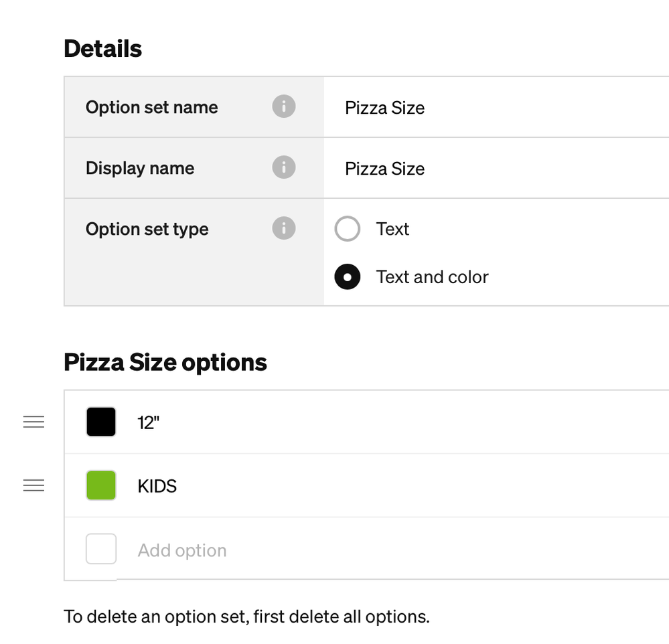Pick a color using empty Add option swatch
669x644 pixels.
click(101, 549)
